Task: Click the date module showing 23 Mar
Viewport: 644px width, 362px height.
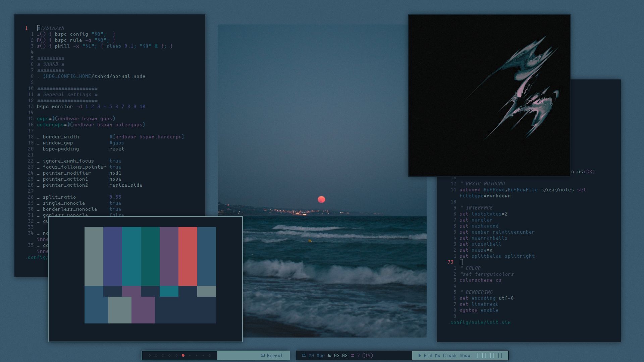Action: pos(315,355)
